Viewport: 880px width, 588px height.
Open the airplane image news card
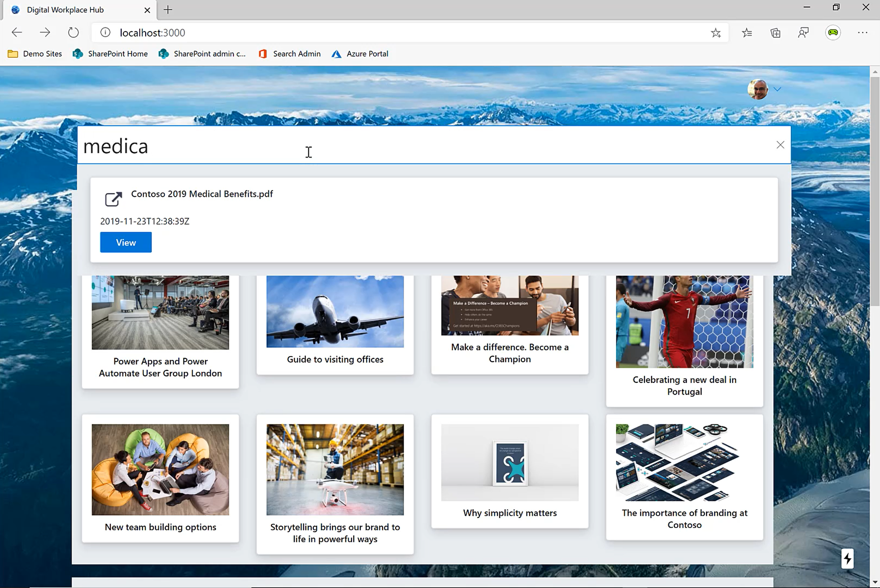335,311
